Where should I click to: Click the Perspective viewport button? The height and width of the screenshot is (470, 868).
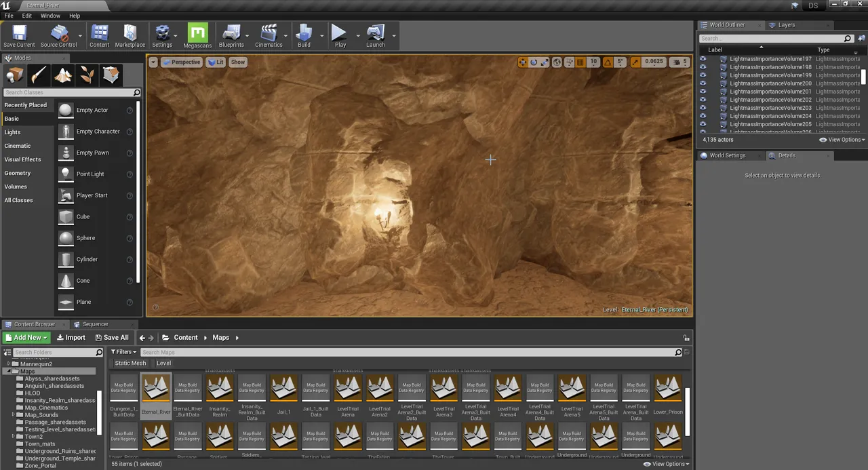point(182,62)
